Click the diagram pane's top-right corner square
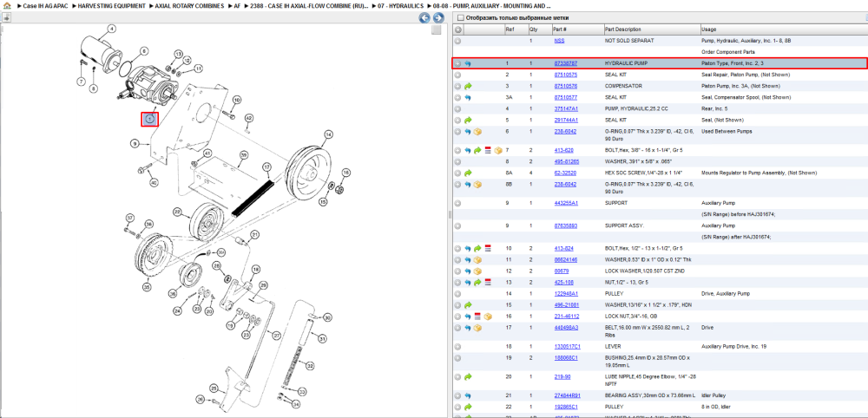Image resolution: width=868 pixels, height=418 pixels. coord(437,29)
